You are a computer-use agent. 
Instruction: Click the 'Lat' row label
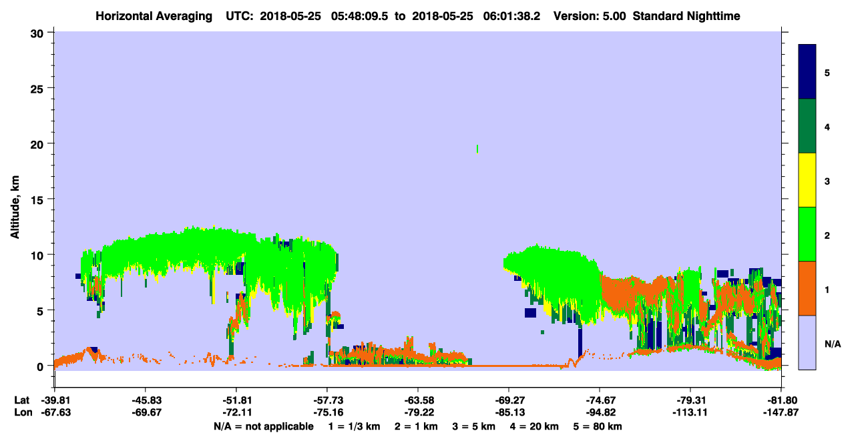coord(21,400)
